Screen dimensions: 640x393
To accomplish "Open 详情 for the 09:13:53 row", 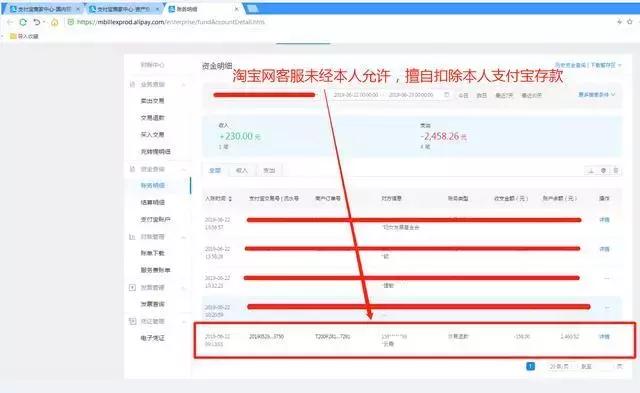I will click(x=604, y=337).
